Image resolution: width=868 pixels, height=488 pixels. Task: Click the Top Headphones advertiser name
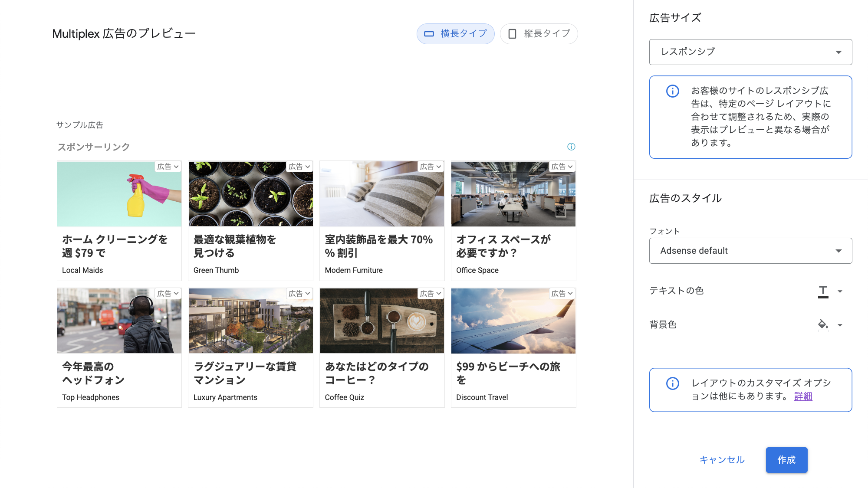(91, 397)
